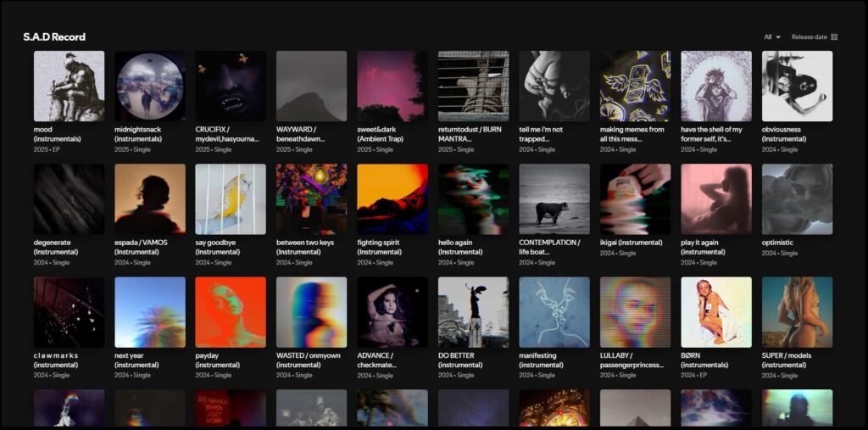Open the play it again cover
Screen dimensions: 868x430
click(x=716, y=199)
